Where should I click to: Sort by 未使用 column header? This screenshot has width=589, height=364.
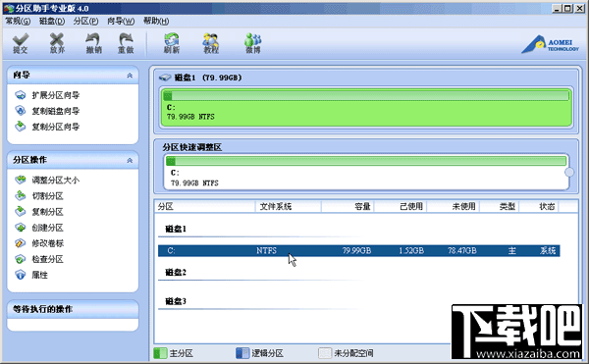pyautogui.click(x=453, y=206)
